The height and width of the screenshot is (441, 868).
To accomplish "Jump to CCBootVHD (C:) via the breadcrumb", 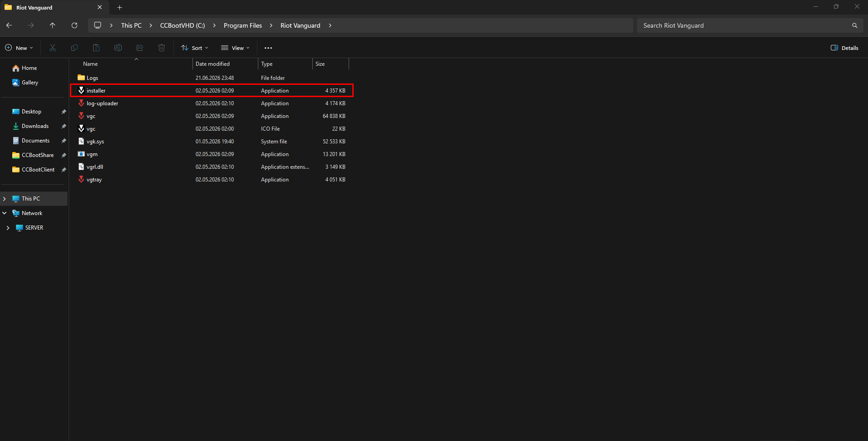I will point(182,25).
